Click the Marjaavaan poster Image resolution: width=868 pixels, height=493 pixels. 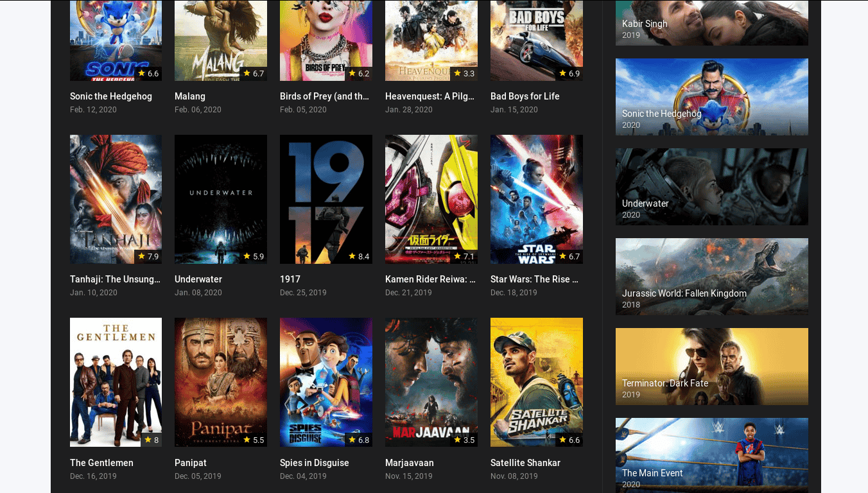431,382
